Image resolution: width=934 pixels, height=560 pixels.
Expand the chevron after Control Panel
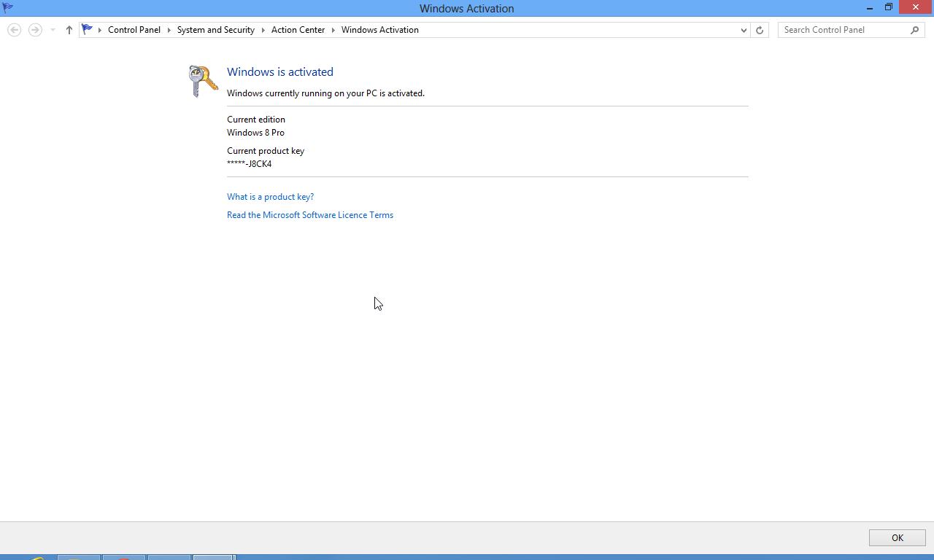click(x=169, y=30)
